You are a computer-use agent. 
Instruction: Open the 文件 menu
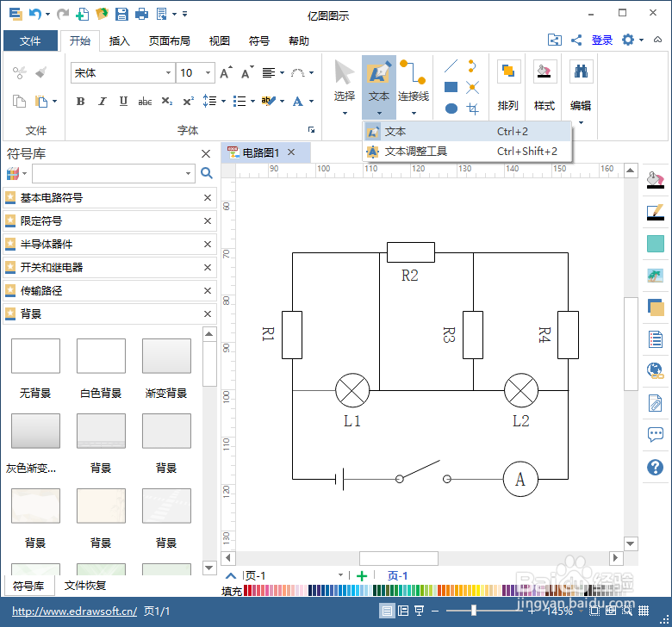coord(30,41)
